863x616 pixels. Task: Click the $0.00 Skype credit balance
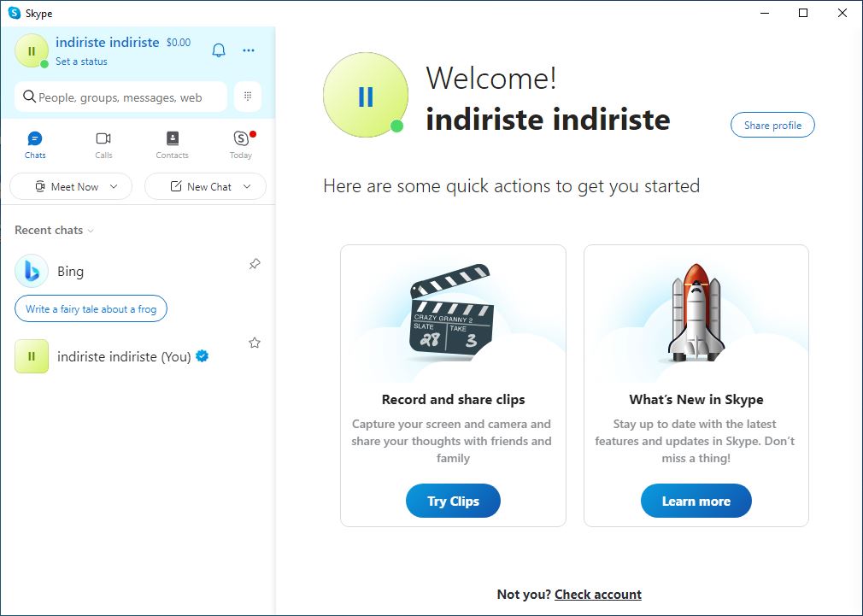tap(179, 43)
